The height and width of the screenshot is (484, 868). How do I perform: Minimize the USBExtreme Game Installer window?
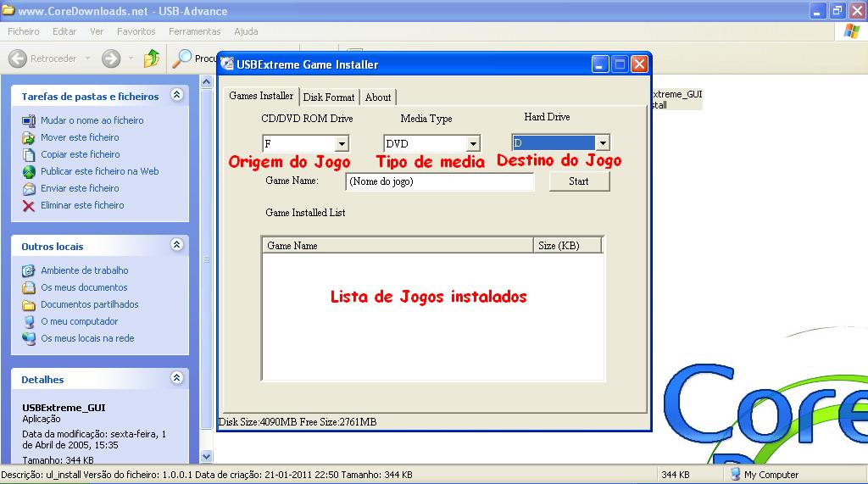pyautogui.click(x=600, y=64)
